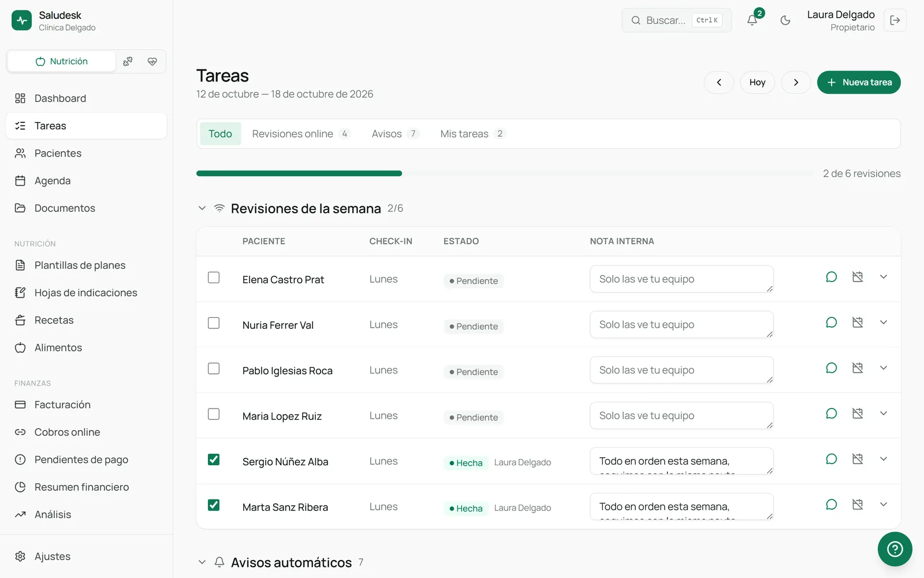This screenshot has height=578, width=924.
Task: Go to next week arrow
Action: [x=796, y=82]
